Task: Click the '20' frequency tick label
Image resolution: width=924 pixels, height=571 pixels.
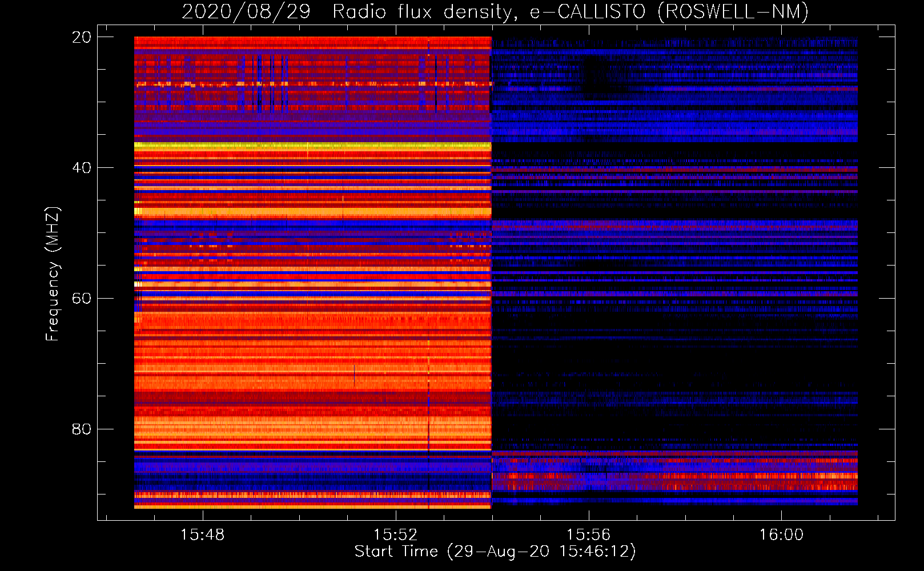Action: 82,37
